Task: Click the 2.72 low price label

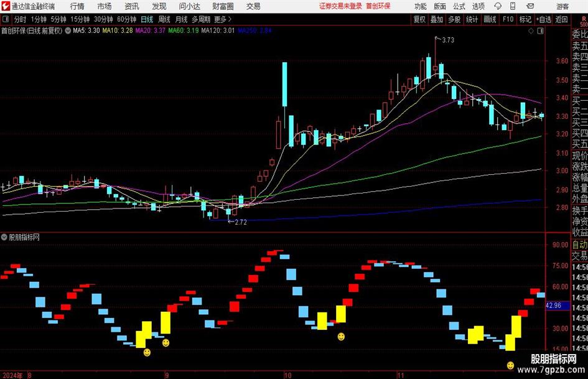Action: click(241, 222)
